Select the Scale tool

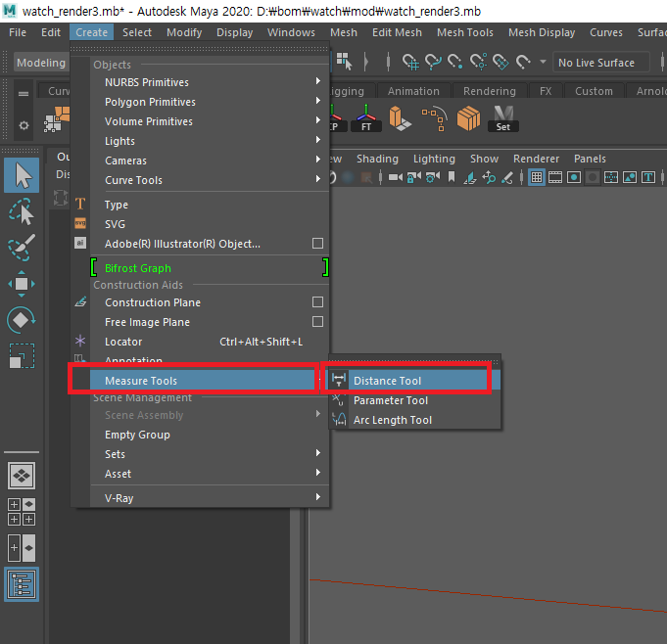(22, 356)
